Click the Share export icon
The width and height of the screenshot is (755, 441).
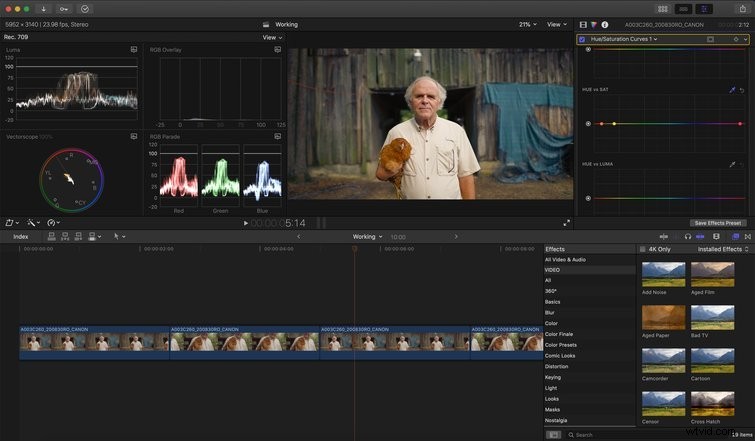coord(742,9)
